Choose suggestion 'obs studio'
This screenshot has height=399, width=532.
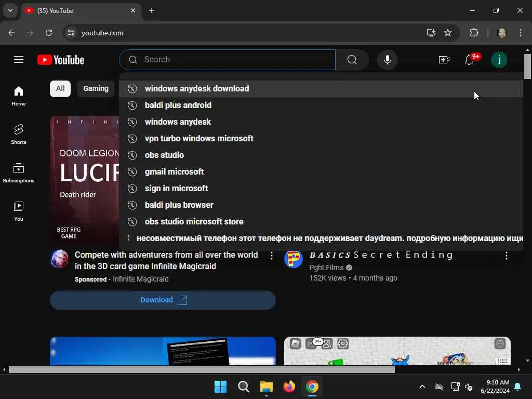coord(321,155)
